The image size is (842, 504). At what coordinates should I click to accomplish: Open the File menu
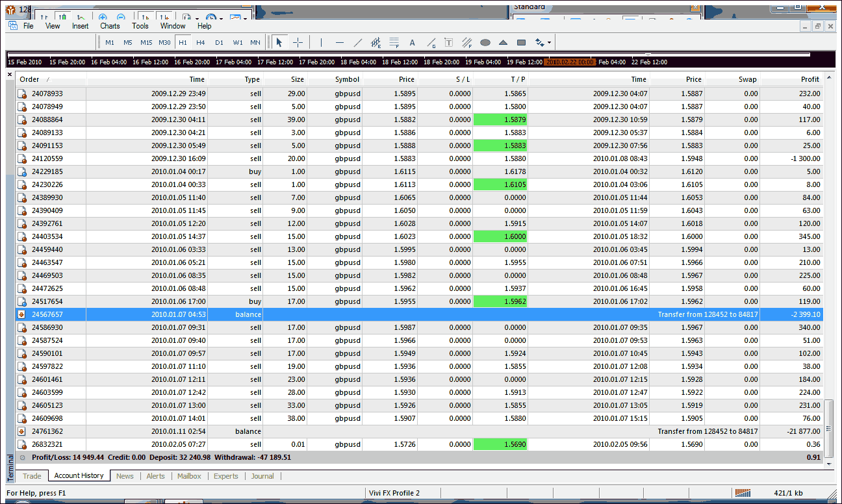[x=29, y=26]
